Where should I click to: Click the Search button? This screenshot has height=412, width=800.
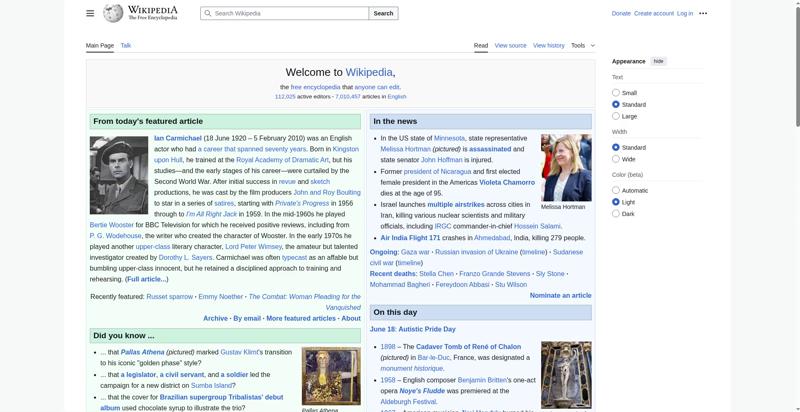(383, 13)
